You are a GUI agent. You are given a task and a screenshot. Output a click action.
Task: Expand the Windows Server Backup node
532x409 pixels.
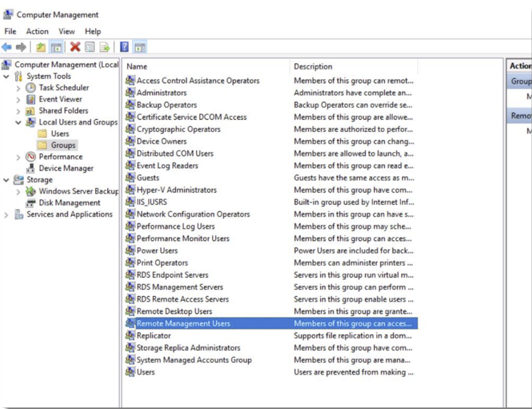click(18, 191)
